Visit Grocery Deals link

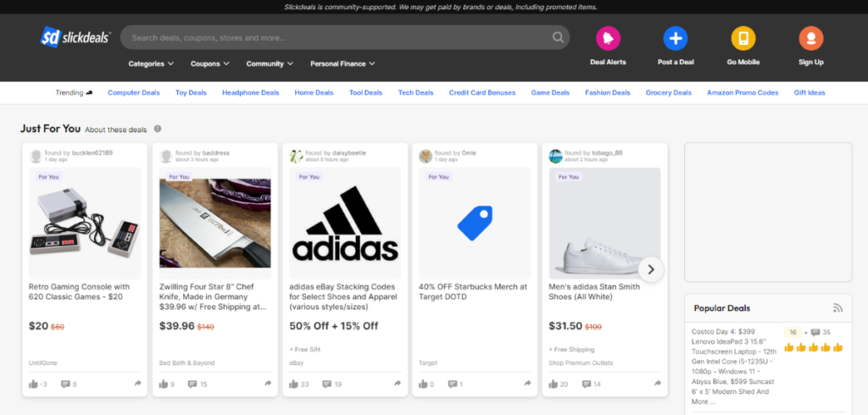(x=669, y=93)
